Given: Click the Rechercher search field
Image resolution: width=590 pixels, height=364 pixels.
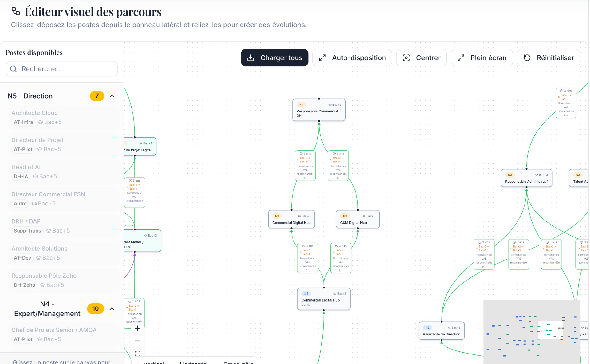Looking at the screenshot, I should click(61, 69).
